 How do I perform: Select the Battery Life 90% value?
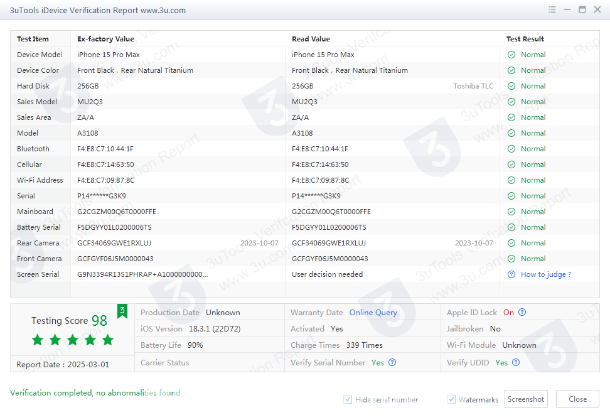coord(195,345)
